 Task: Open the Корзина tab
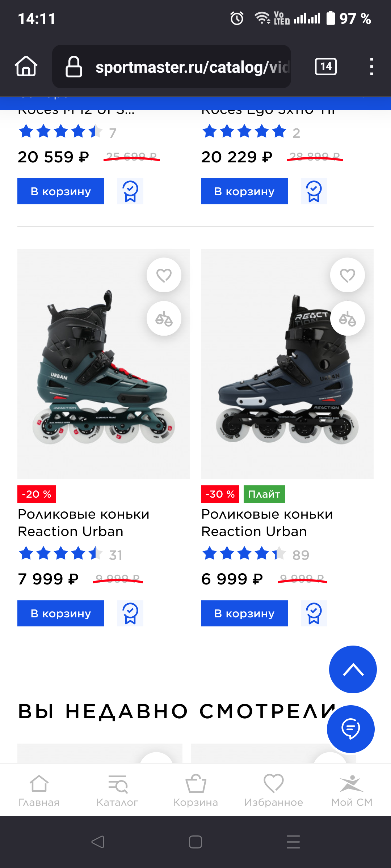(x=195, y=791)
